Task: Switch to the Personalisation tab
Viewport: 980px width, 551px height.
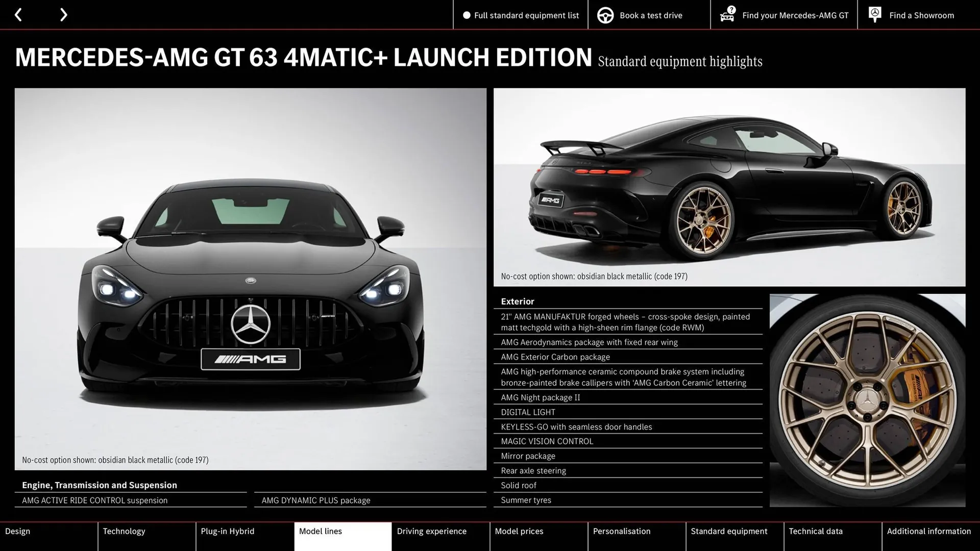Action: [636, 536]
